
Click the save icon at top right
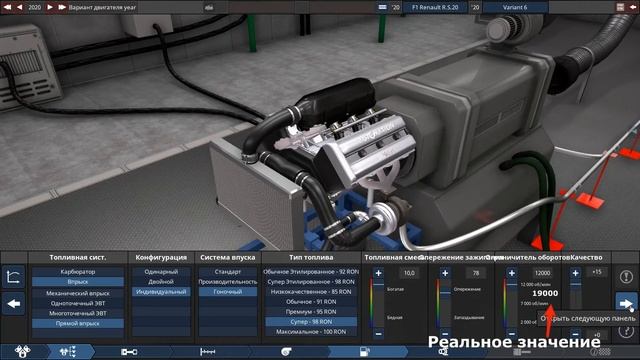pyautogui.click(x=620, y=7)
